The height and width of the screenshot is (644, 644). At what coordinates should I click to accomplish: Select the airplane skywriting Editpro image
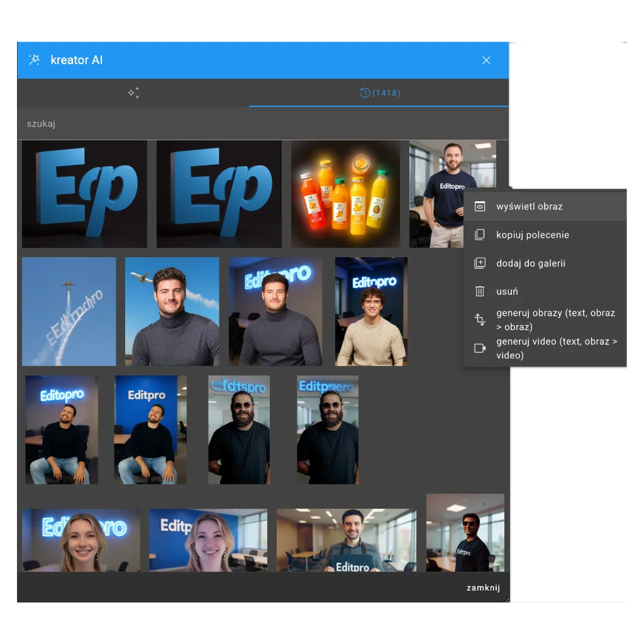[69, 311]
